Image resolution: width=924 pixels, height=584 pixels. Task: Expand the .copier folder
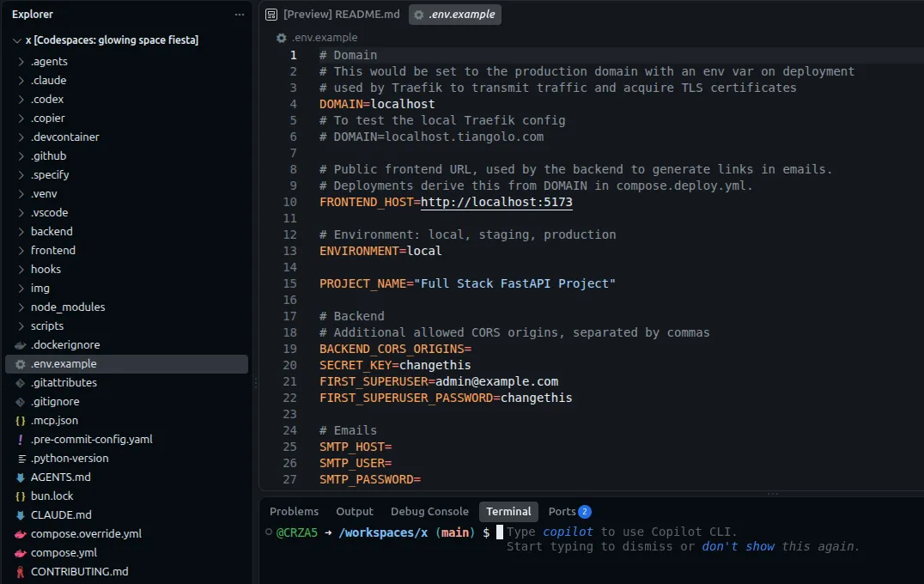[x=21, y=118]
